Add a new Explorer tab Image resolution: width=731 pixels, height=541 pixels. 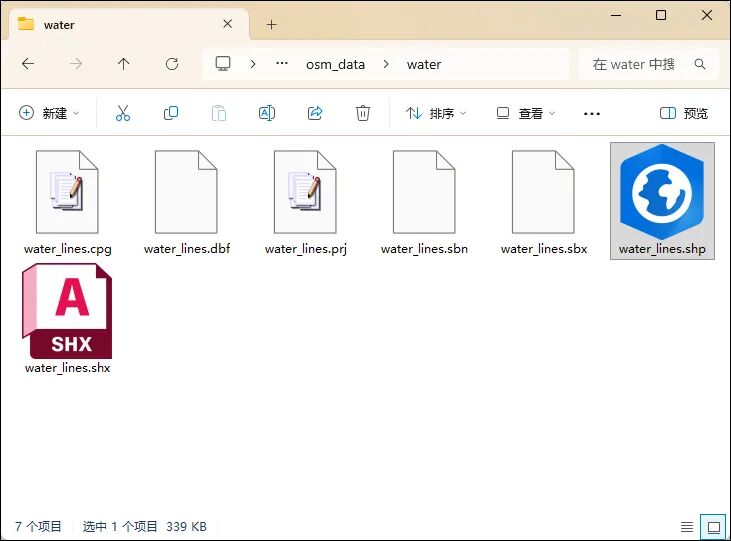(x=272, y=24)
